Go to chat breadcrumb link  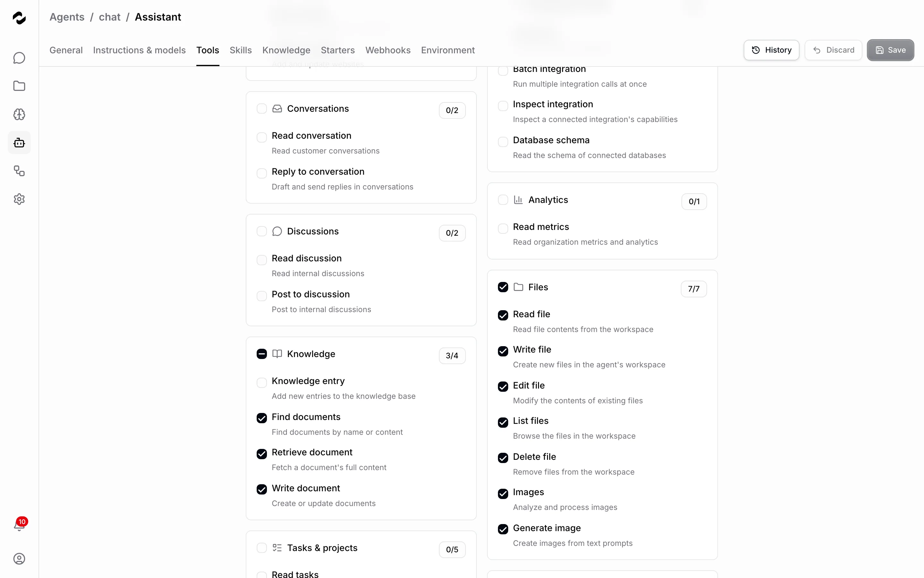pyautogui.click(x=110, y=17)
